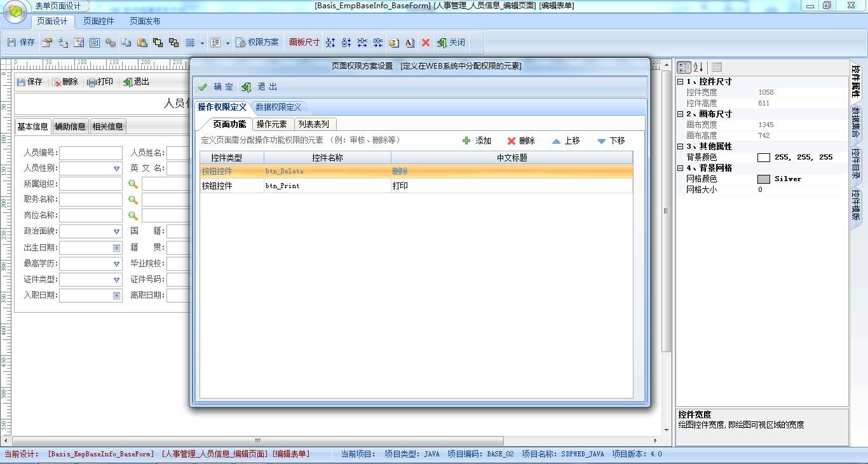
Task: Open the 证件类型 dropdown arrow in form
Action: [x=117, y=280]
